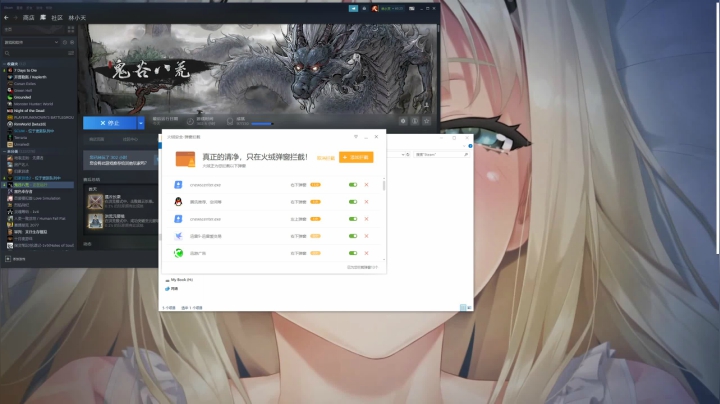Image resolution: width=720 pixels, height=404 pixels.
Task: Select My Book drive in Explorer window
Action: tap(179, 280)
